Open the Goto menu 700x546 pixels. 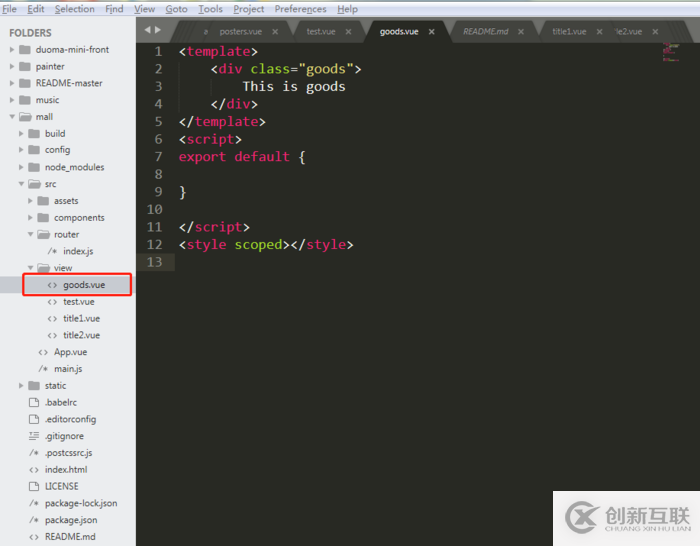(x=176, y=9)
